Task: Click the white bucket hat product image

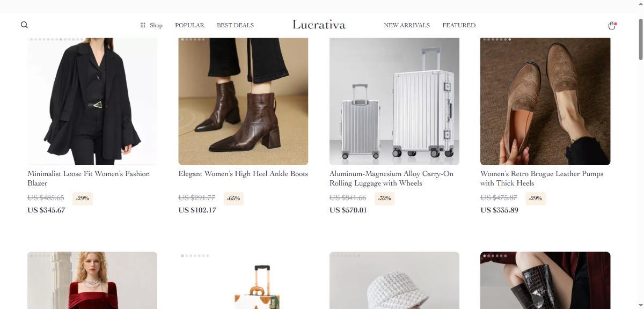Action: point(394,280)
